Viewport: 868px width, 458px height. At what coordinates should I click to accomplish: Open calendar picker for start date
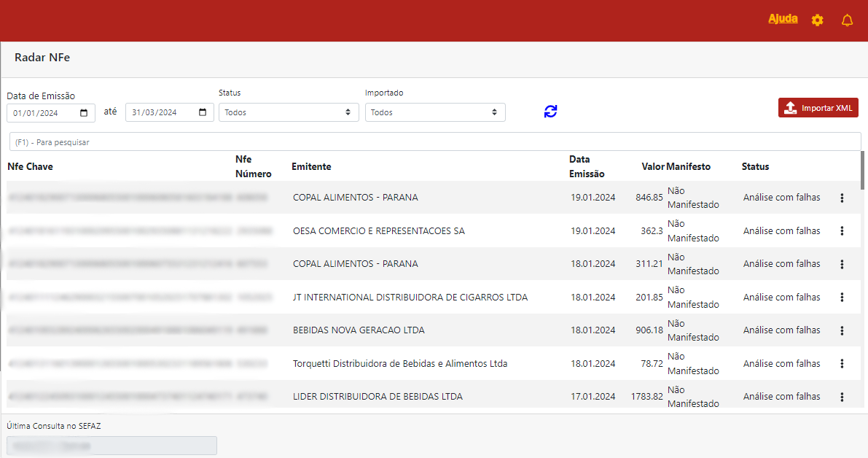pos(84,113)
